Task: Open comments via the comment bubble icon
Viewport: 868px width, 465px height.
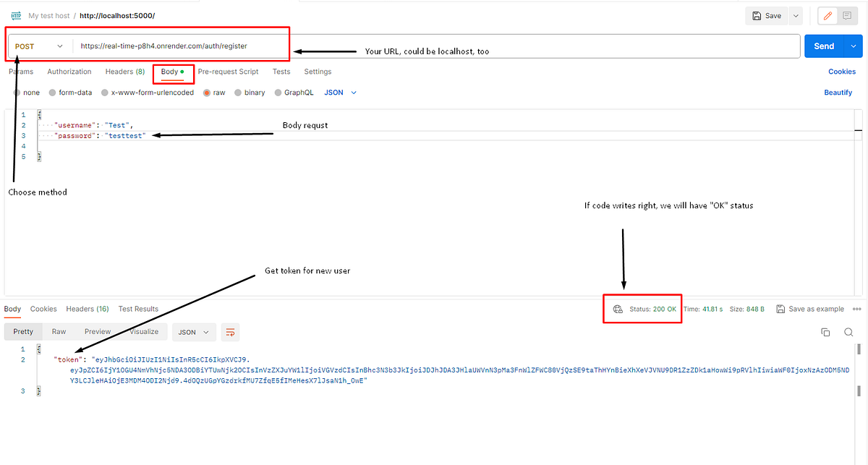Action: pyautogui.click(x=847, y=15)
